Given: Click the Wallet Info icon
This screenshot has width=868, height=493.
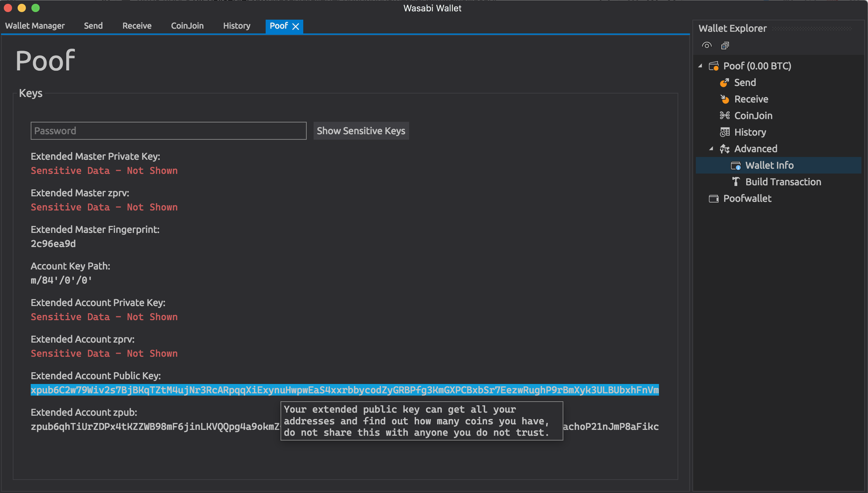Looking at the screenshot, I should [736, 166].
